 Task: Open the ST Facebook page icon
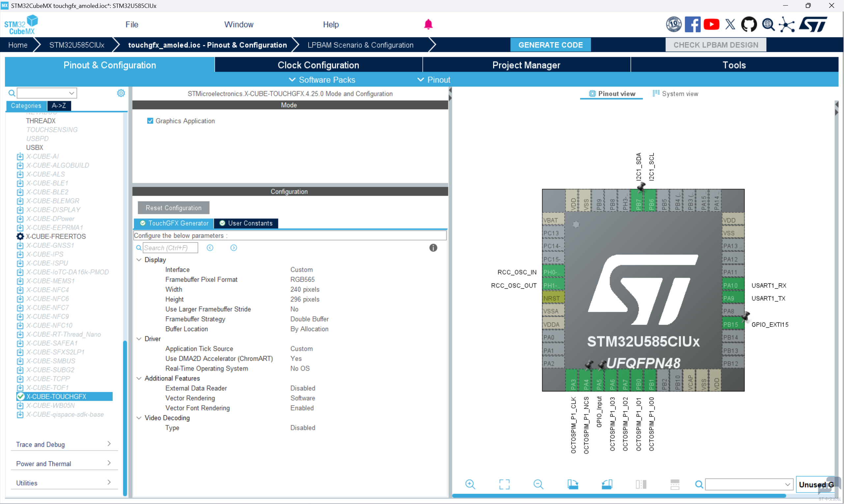(x=692, y=24)
